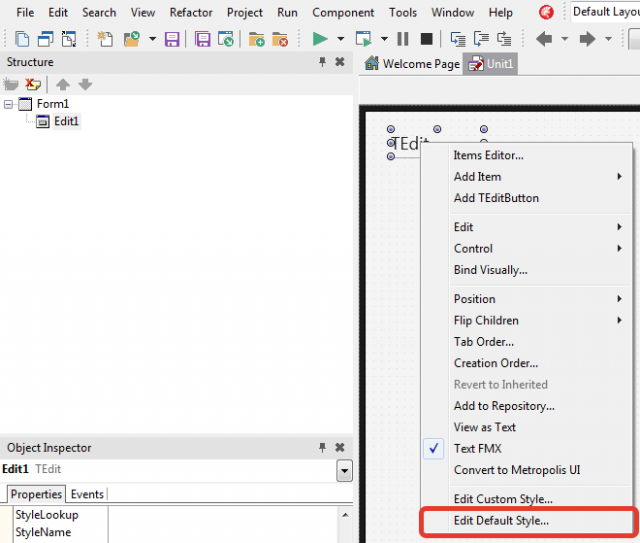Move item up in Structure panel
The width and height of the screenshot is (640, 543).
[63, 85]
